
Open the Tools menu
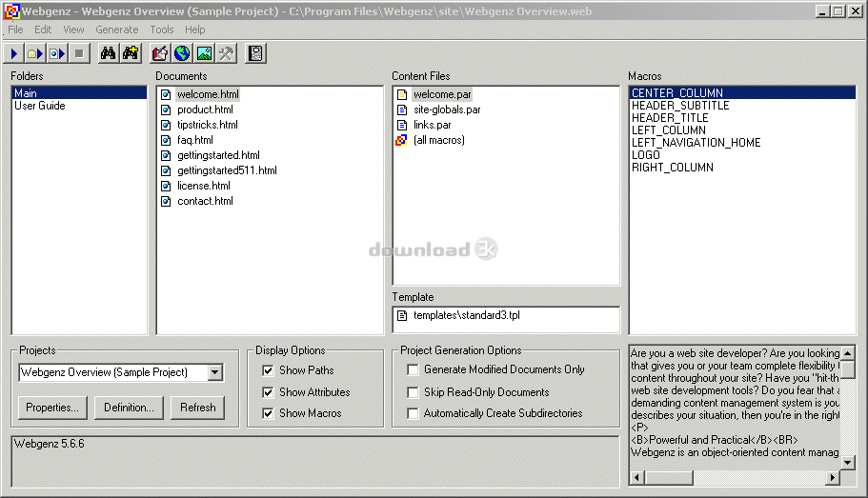tap(162, 30)
